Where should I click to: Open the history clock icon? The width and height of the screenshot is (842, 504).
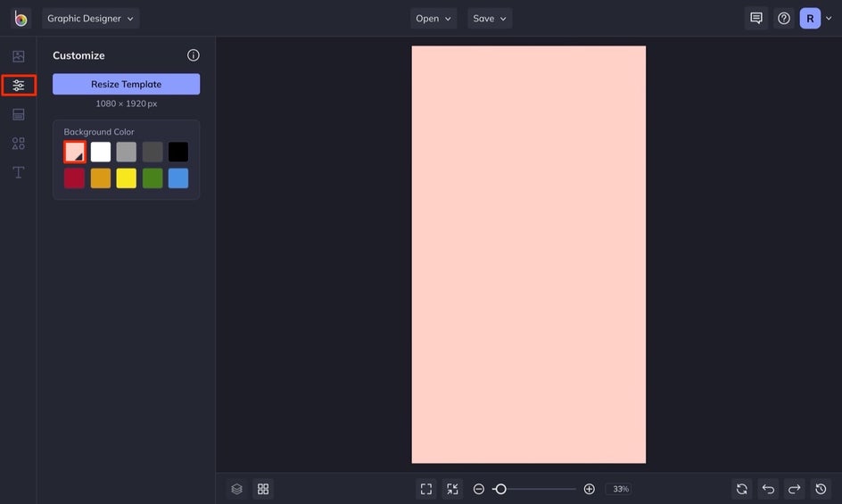point(821,489)
